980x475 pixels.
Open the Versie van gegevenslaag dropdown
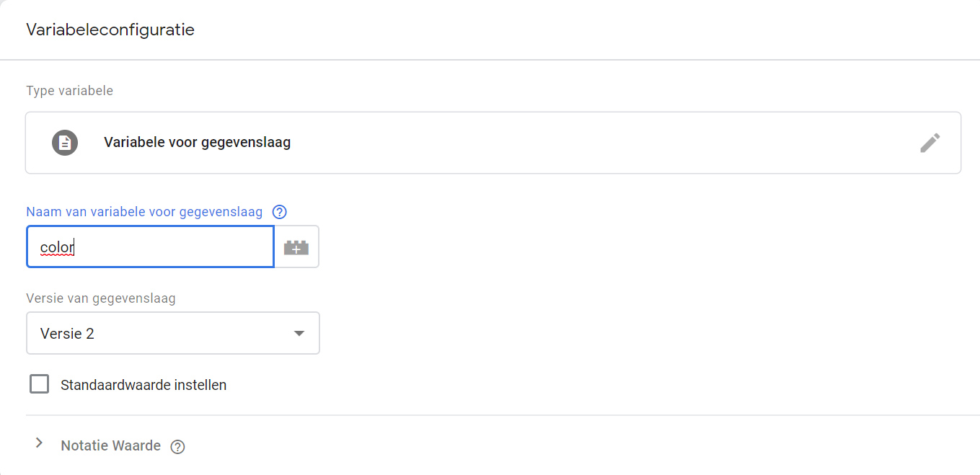tap(173, 333)
